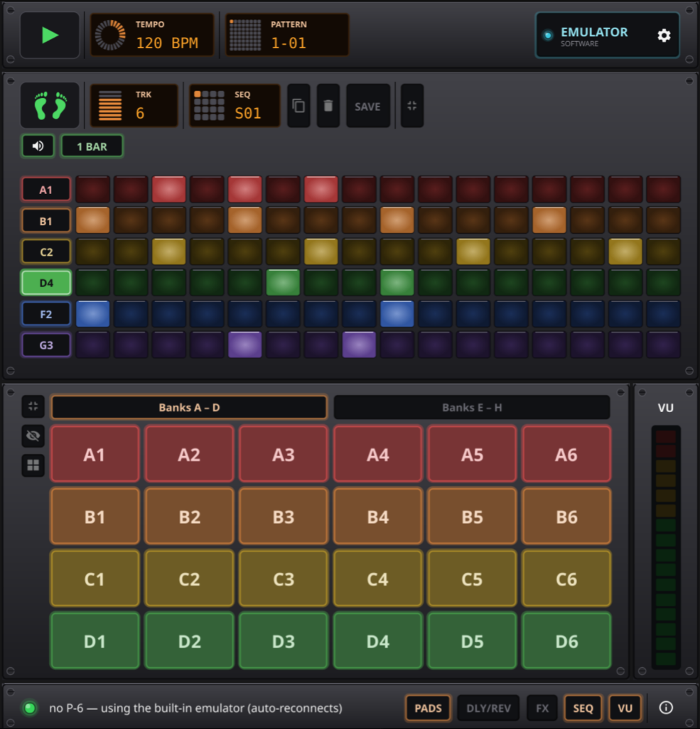The image size is (700, 729).
Task: Toggle pad label visibility eye icon
Action: tap(33, 436)
